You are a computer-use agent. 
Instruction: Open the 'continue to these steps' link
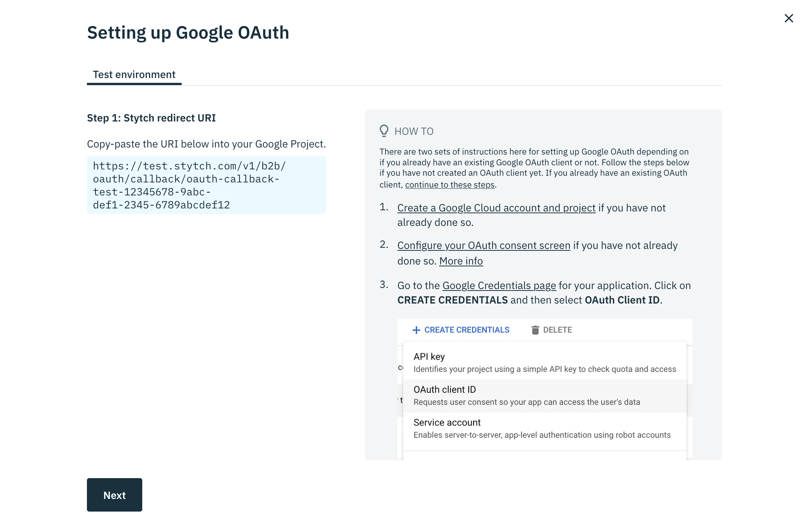(450, 185)
